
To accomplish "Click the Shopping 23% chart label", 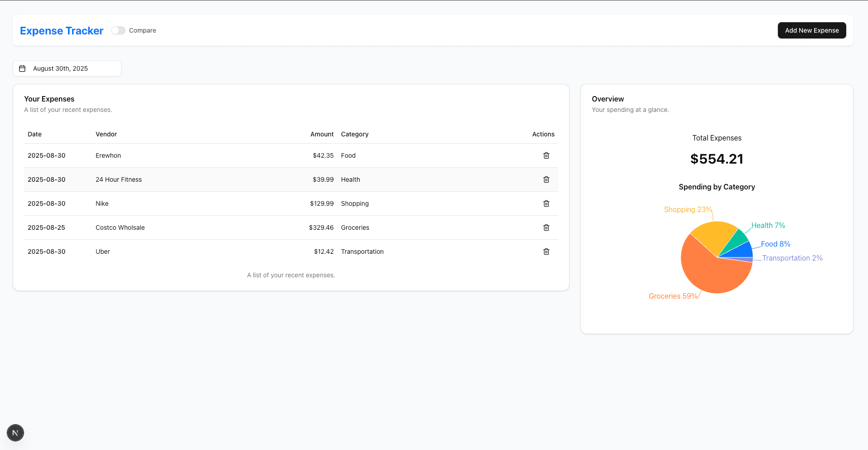I will 688,209.
